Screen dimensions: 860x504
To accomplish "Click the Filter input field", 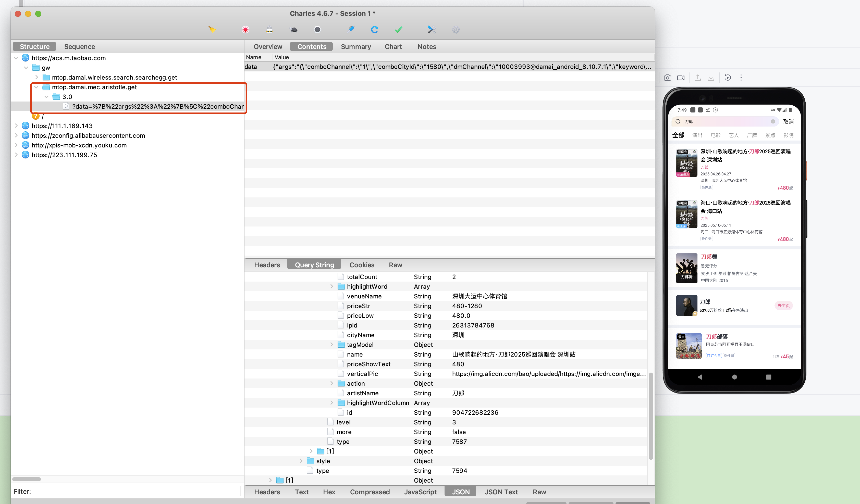I will [138, 492].
